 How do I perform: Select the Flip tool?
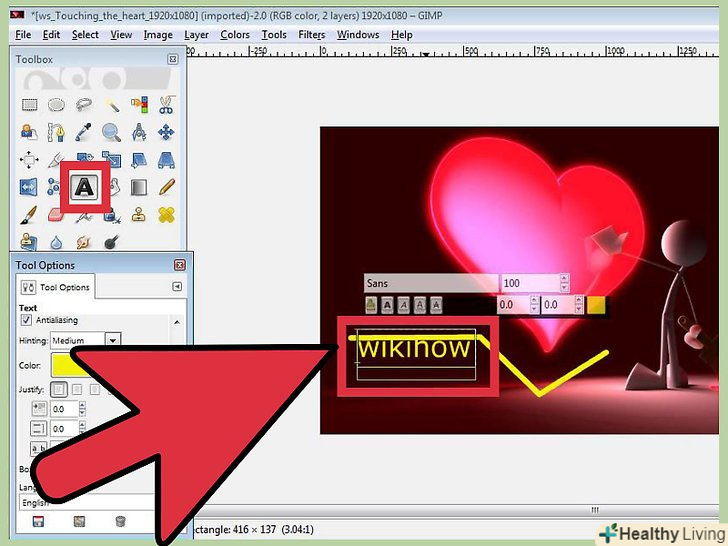click(29, 187)
